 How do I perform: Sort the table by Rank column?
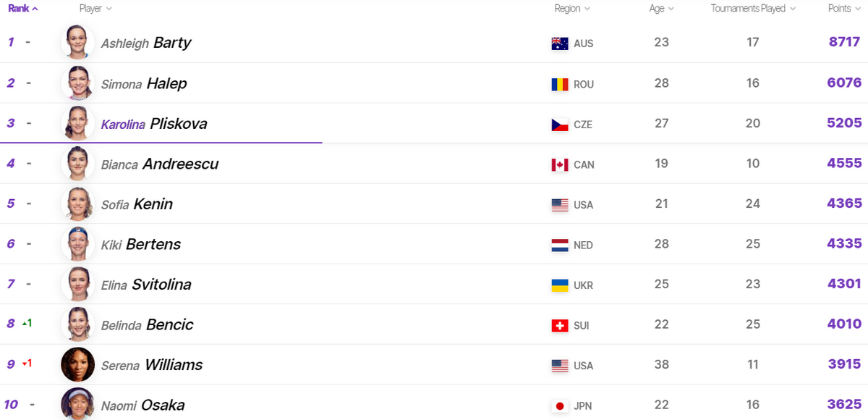tap(23, 9)
